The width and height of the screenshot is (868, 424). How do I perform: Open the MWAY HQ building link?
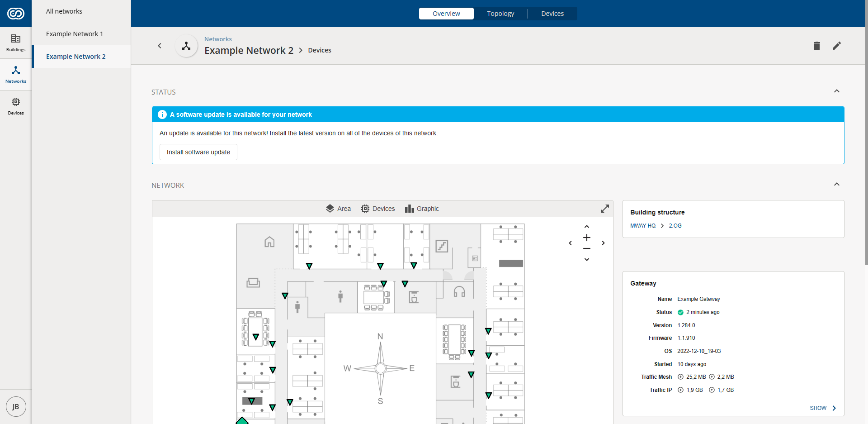[642, 226]
